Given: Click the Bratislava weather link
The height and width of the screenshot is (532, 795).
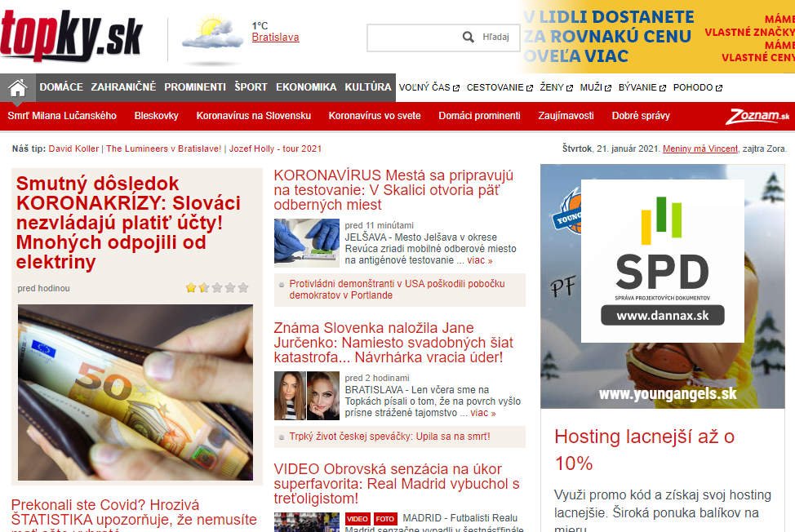Looking at the screenshot, I should (275, 37).
